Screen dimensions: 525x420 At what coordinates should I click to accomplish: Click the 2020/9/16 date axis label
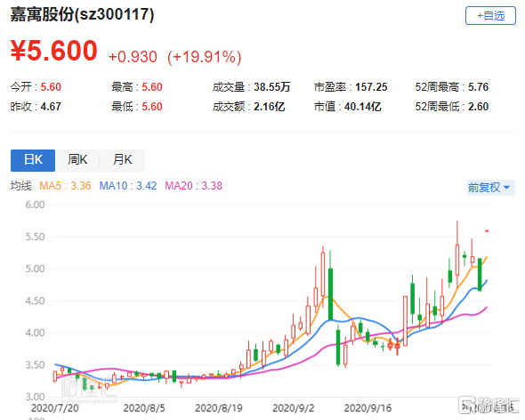click(x=367, y=408)
